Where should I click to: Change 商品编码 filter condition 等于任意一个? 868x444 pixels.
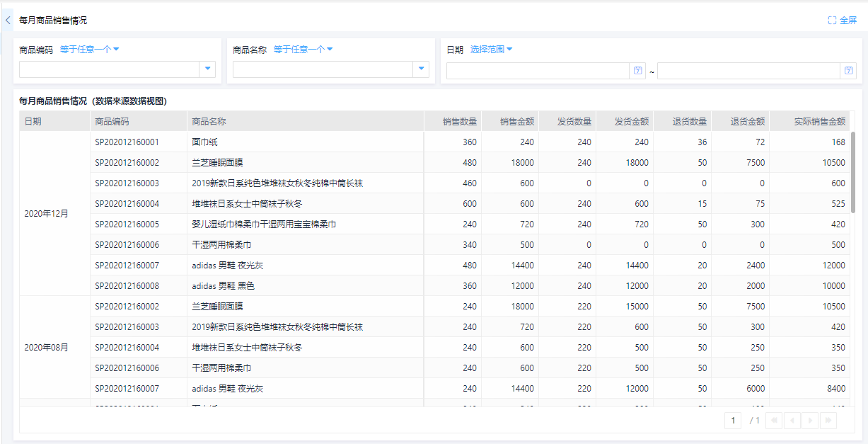tap(89, 50)
